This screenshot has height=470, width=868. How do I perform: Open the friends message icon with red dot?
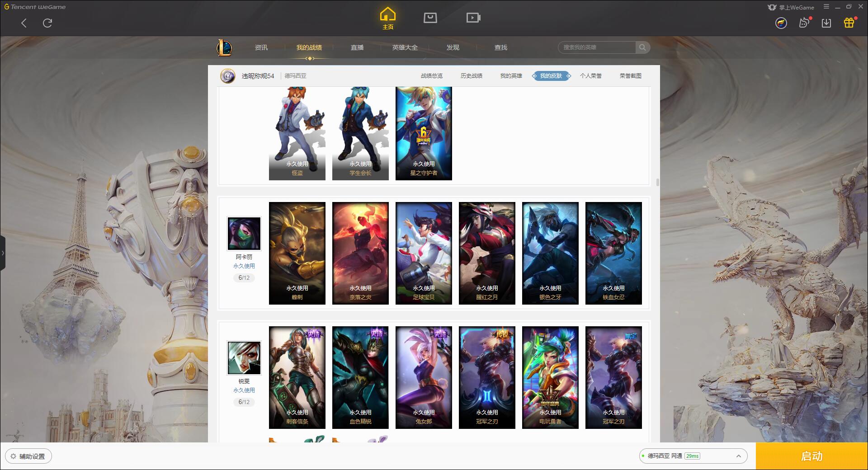click(804, 23)
